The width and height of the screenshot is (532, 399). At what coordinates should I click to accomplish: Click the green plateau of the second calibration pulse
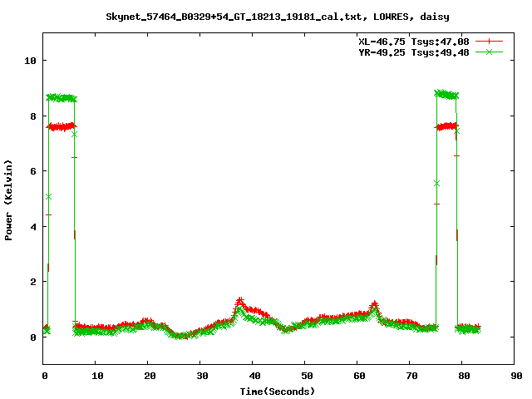446,95
